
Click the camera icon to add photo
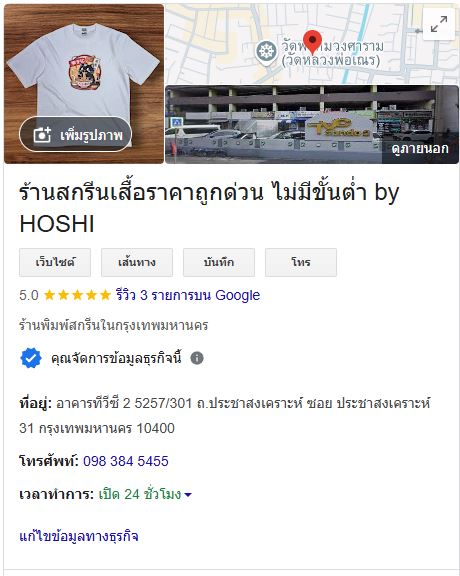point(42,135)
